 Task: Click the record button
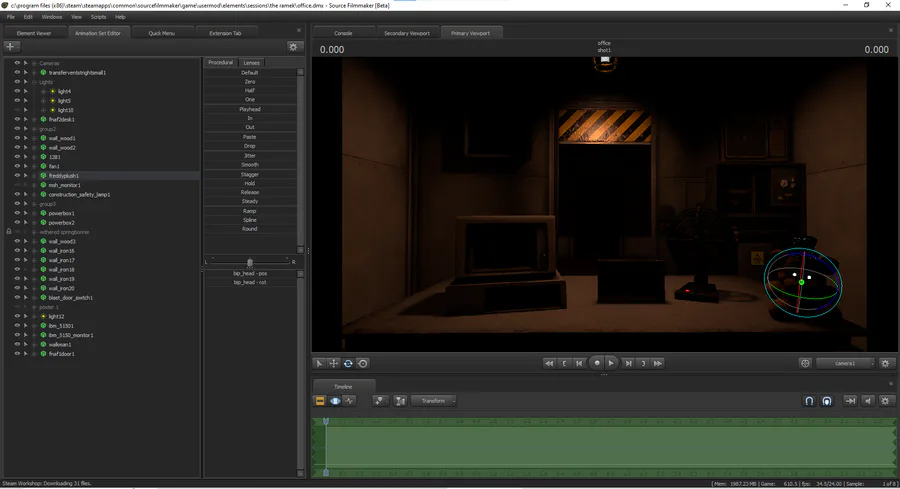point(597,363)
